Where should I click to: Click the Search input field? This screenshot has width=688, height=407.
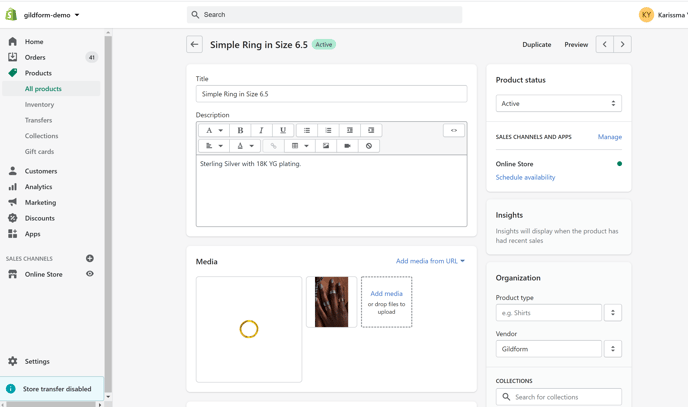[x=324, y=14]
